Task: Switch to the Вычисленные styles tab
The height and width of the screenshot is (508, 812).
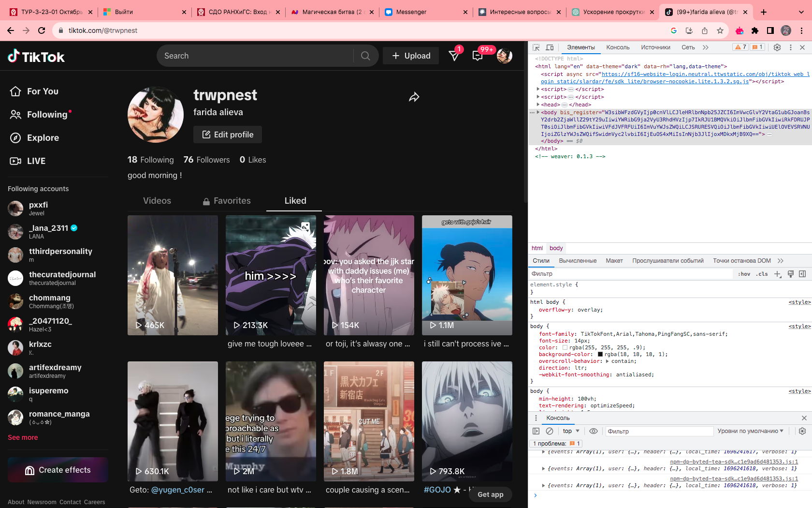Action: (x=578, y=261)
